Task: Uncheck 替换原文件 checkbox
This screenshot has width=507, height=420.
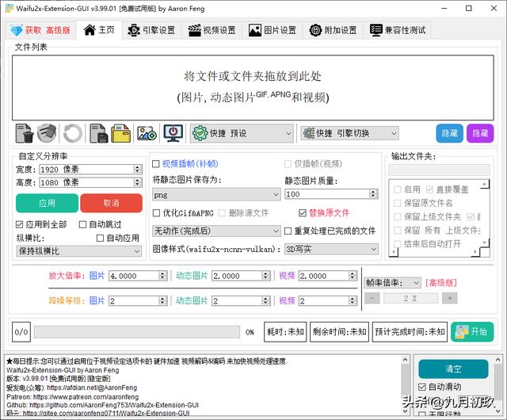Action: point(303,213)
